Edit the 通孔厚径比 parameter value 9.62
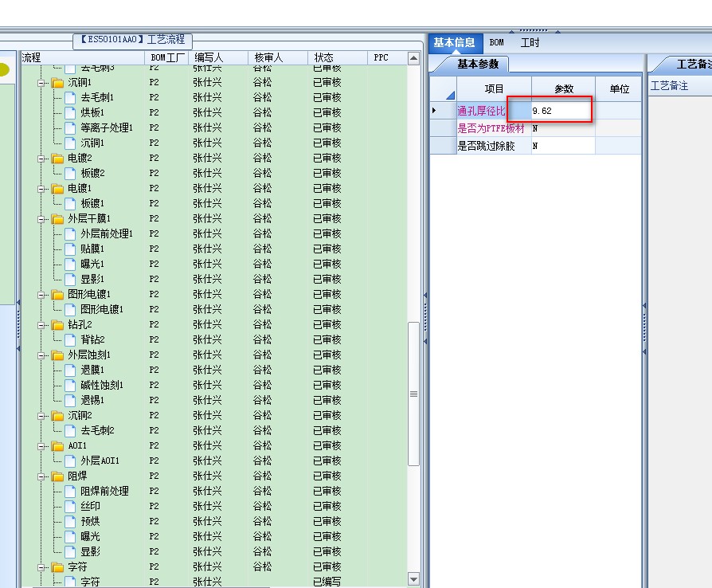 563,111
